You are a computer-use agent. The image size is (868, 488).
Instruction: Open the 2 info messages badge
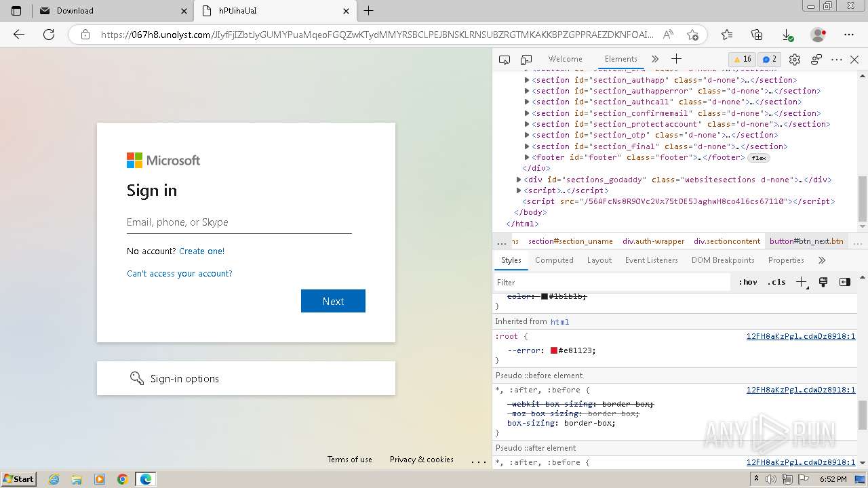pyautogui.click(x=768, y=59)
